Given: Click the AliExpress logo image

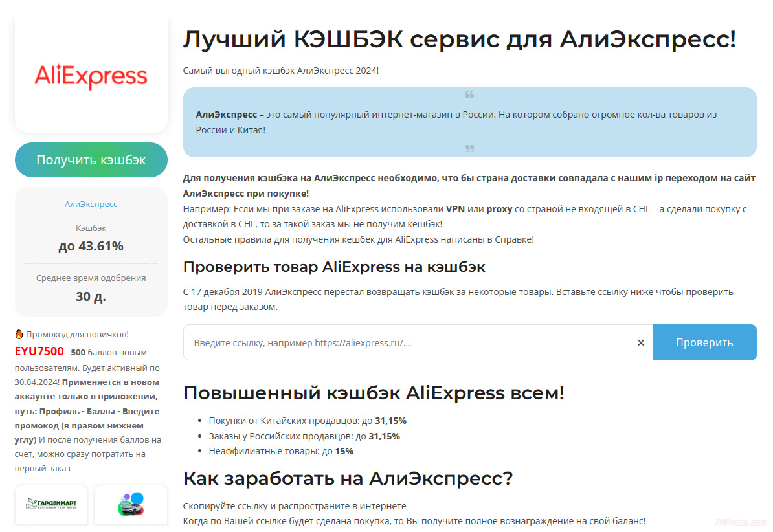Looking at the screenshot, I should (x=91, y=76).
